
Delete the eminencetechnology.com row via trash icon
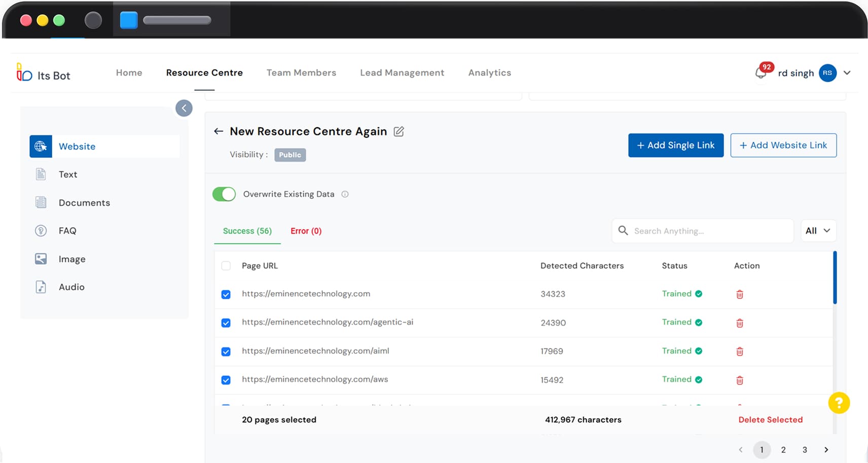[x=740, y=294]
